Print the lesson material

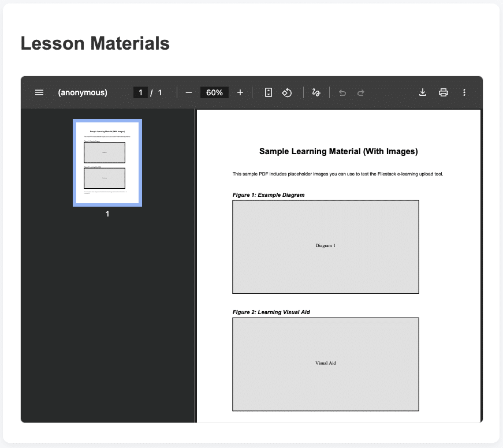[x=444, y=92]
